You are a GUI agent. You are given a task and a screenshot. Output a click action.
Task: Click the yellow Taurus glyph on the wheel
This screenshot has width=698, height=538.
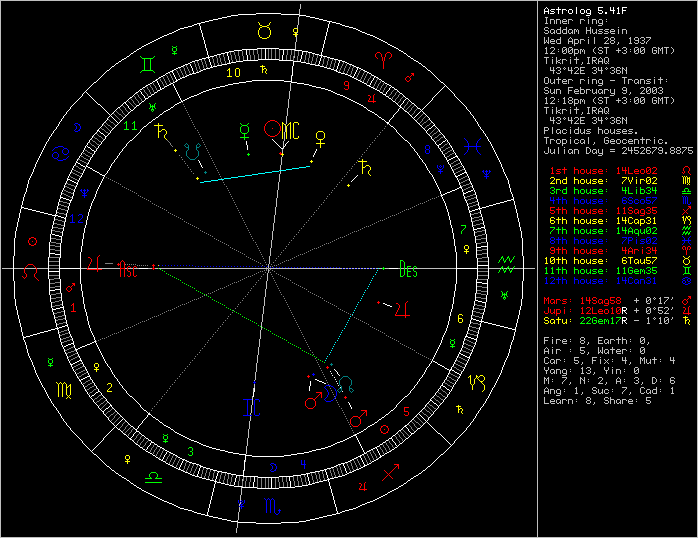coord(265,32)
